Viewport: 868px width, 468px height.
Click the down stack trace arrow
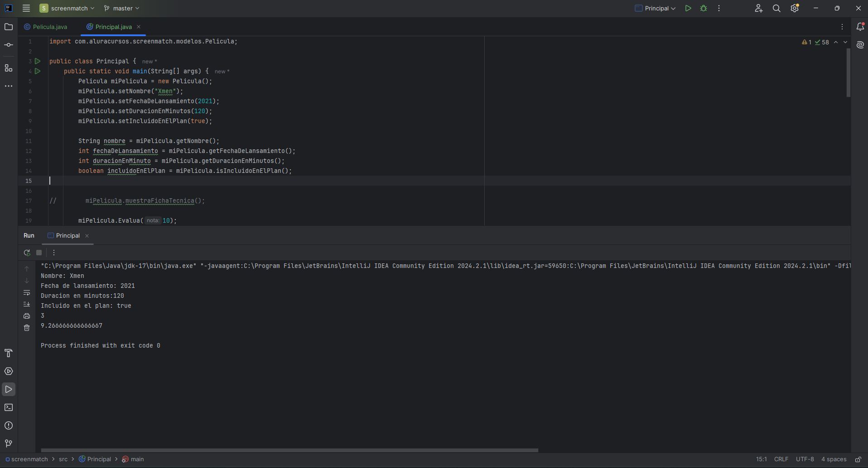click(x=27, y=281)
